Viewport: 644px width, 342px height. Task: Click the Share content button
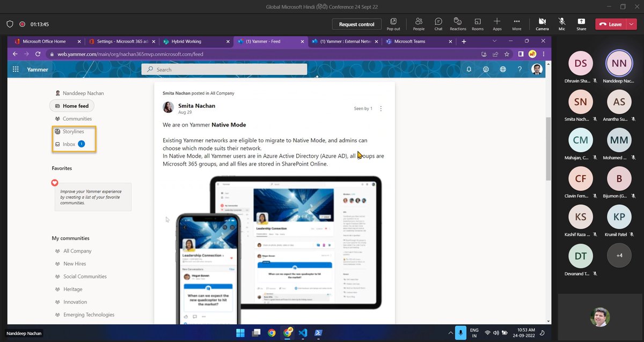pyautogui.click(x=581, y=24)
